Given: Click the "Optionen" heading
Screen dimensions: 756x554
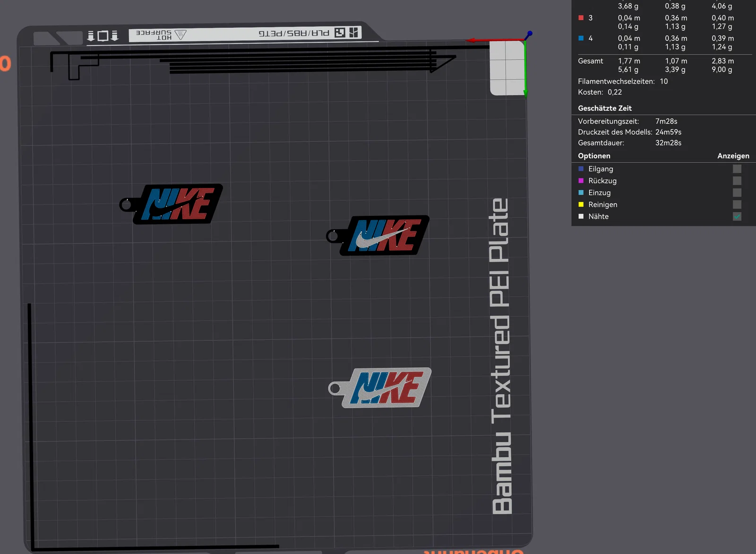Looking at the screenshot, I should click(594, 156).
